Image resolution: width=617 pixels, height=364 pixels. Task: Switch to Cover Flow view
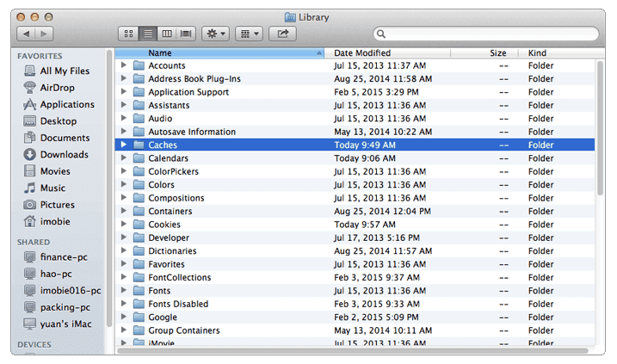186,34
